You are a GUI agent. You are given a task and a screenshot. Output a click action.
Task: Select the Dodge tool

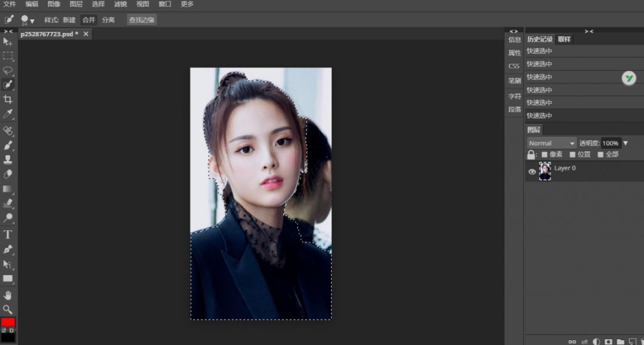[8, 217]
